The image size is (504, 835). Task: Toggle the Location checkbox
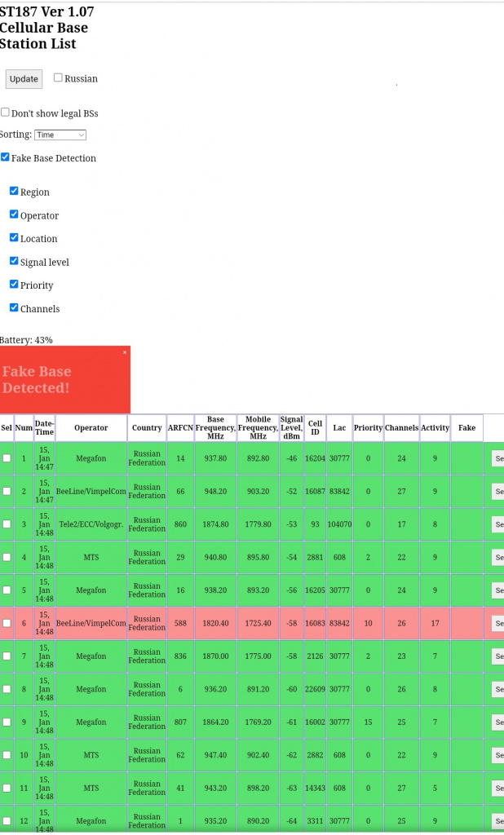click(x=14, y=238)
